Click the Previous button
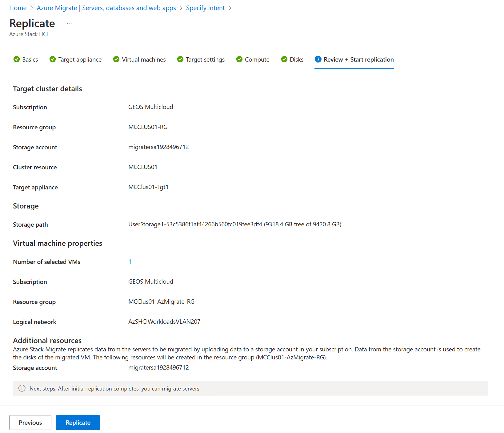This screenshot has height=433, width=504. [30, 422]
